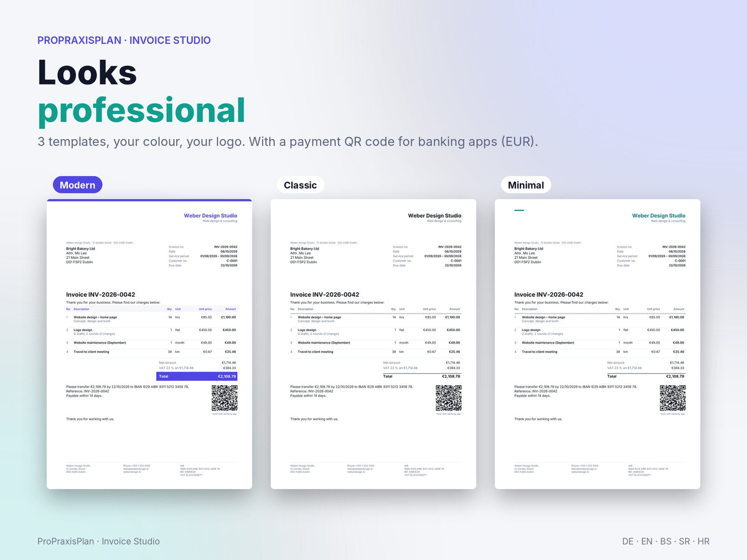This screenshot has width=747, height=560.
Task: Click 'Logo design' line in Modern invoice
Action: coord(83,330)
